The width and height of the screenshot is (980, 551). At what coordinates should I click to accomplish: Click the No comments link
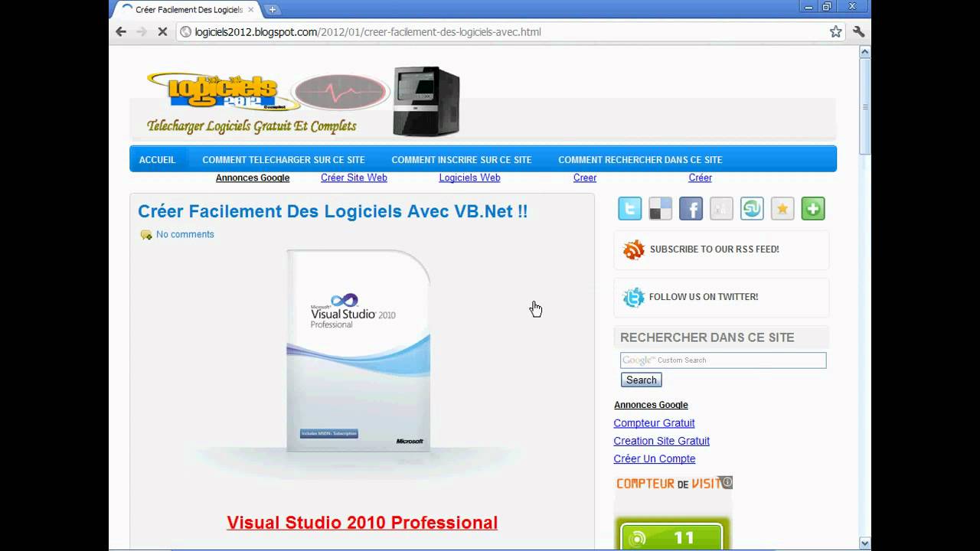[x=185, y=234]
